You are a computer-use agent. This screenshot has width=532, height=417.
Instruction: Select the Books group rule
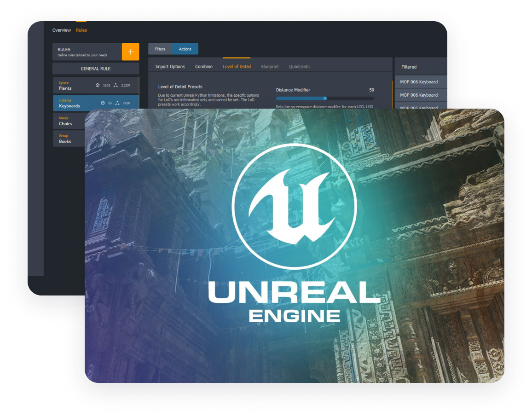coord(69,139)
